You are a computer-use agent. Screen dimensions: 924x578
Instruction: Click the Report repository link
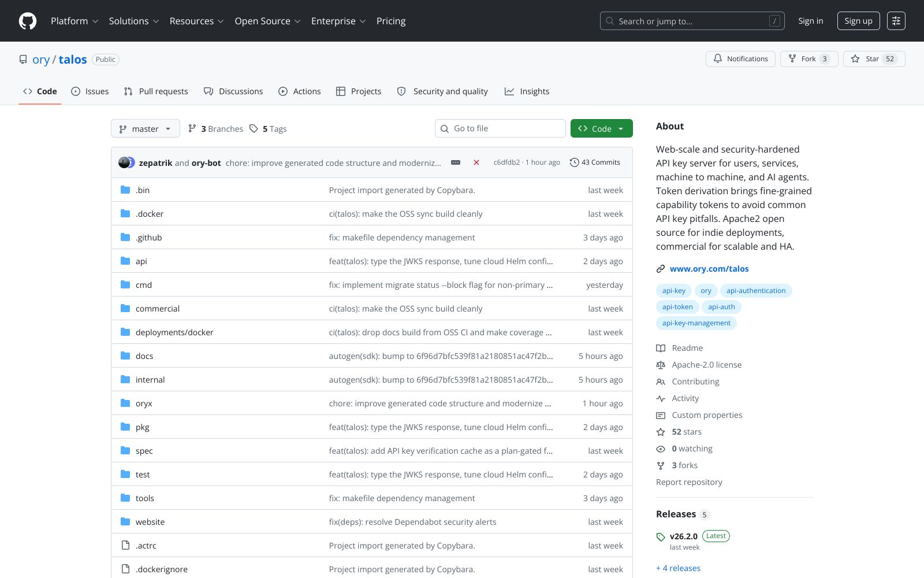coord(689,482)
